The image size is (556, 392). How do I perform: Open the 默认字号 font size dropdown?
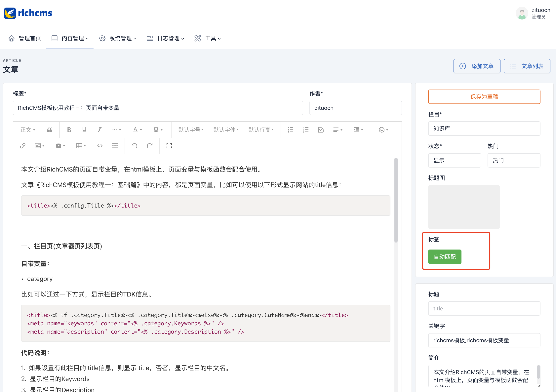click(x=191, y=130)
